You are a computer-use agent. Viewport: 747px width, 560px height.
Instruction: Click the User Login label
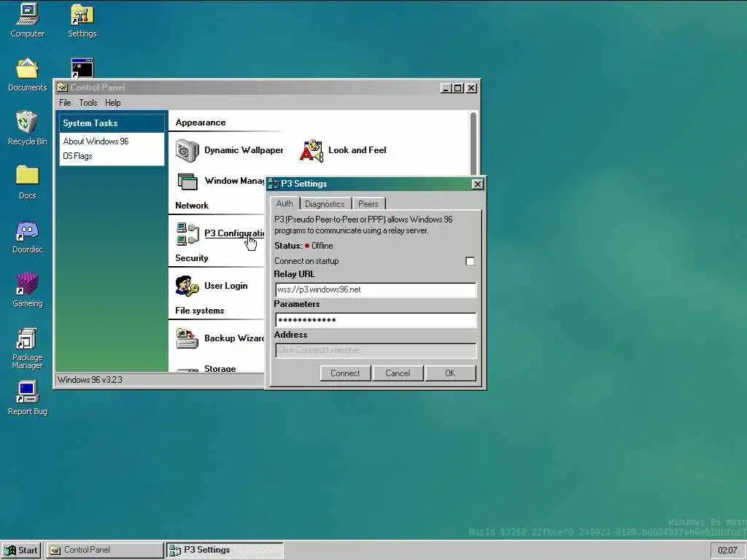[x=226, y=286]
